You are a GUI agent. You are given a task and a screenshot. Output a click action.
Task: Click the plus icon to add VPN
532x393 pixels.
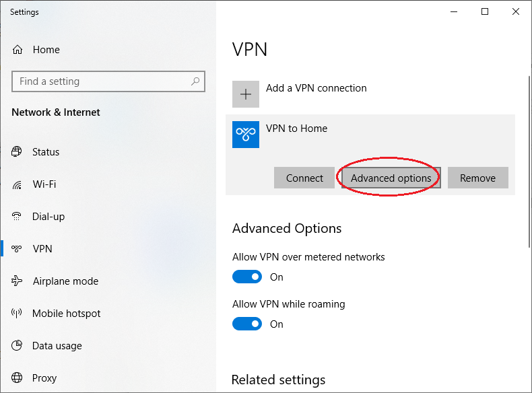(246, 94)
